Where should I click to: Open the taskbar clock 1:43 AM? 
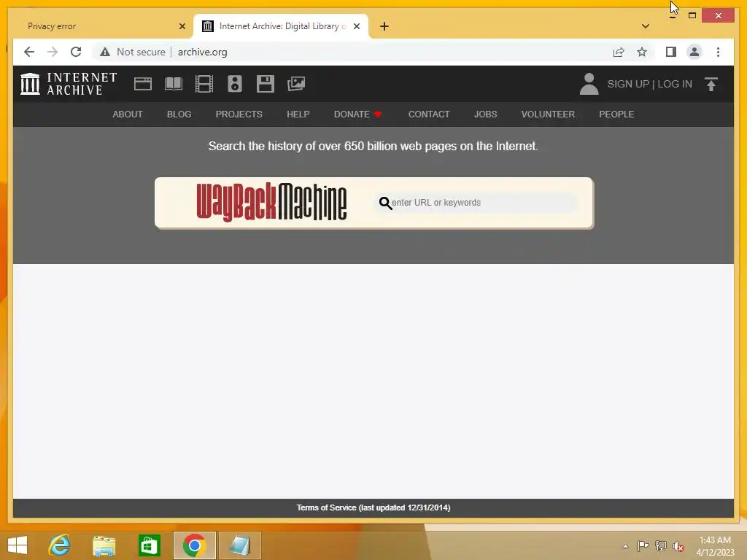point(715,546)
